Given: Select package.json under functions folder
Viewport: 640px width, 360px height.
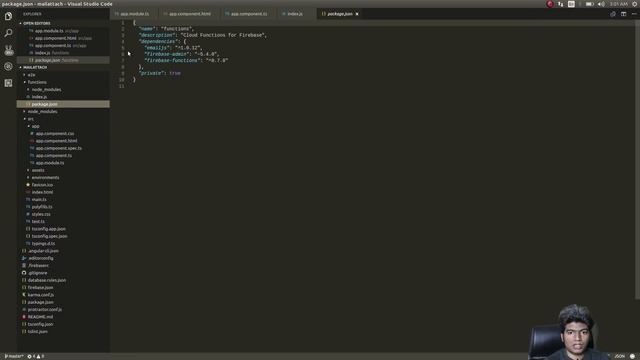Looking at the screenshot, I should pos(44,104).
